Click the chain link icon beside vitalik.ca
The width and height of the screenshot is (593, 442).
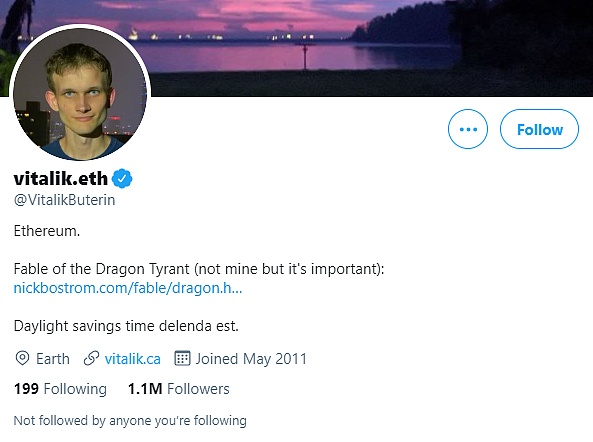[x=91, y=358]
